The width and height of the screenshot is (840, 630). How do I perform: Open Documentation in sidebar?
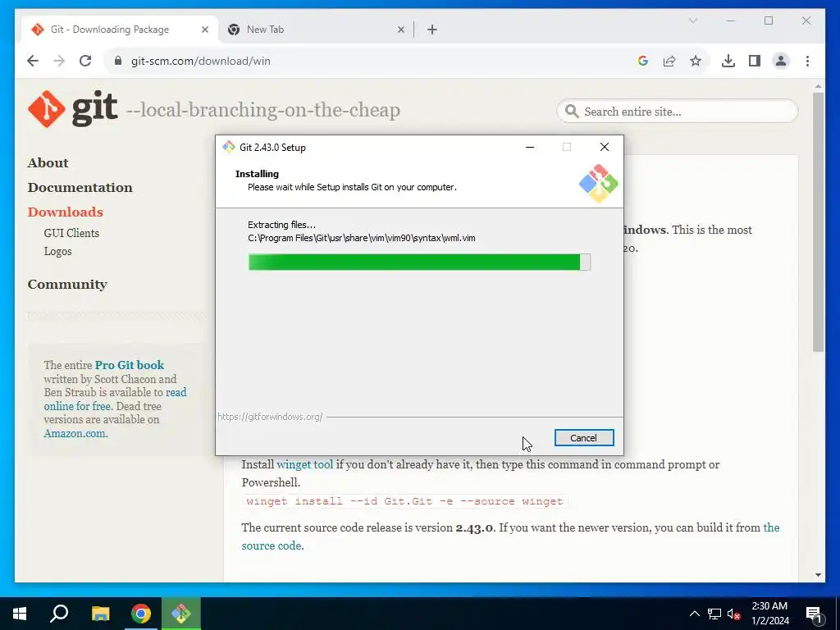pyautogui.click(x=80, y=188)
